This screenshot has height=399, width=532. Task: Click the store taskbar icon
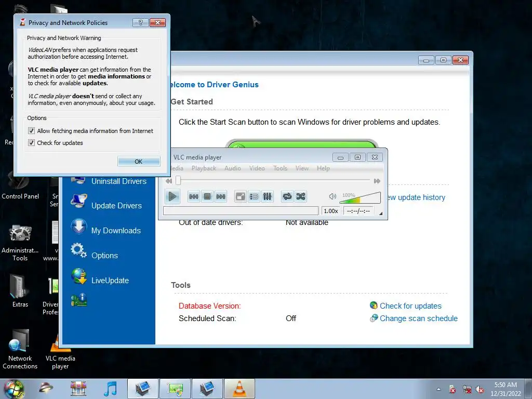coord(78,389)
